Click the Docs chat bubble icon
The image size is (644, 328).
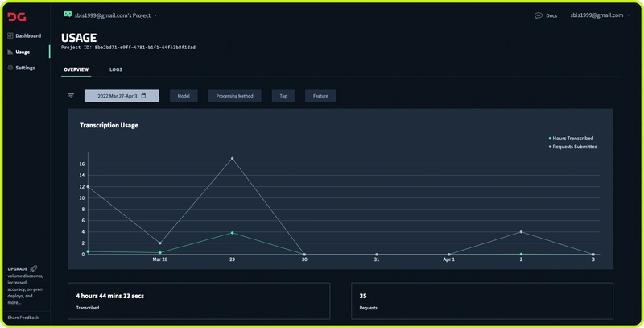538,15
